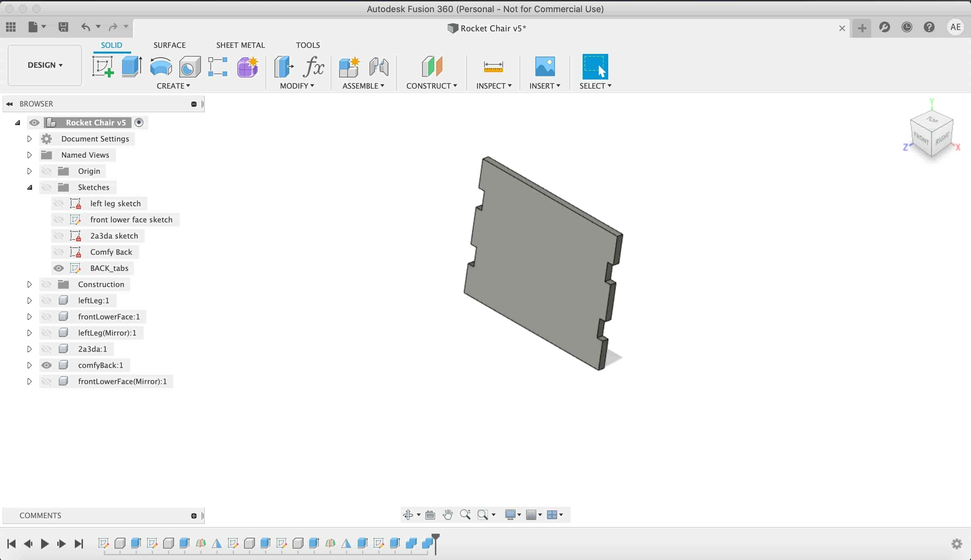Open the ASSEMBLE menu

click(x=363, y=86)
